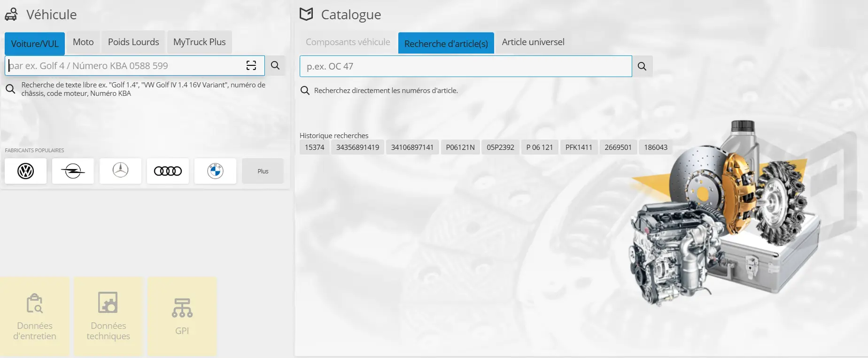Click history entry P06121N

tap(460, 148)
